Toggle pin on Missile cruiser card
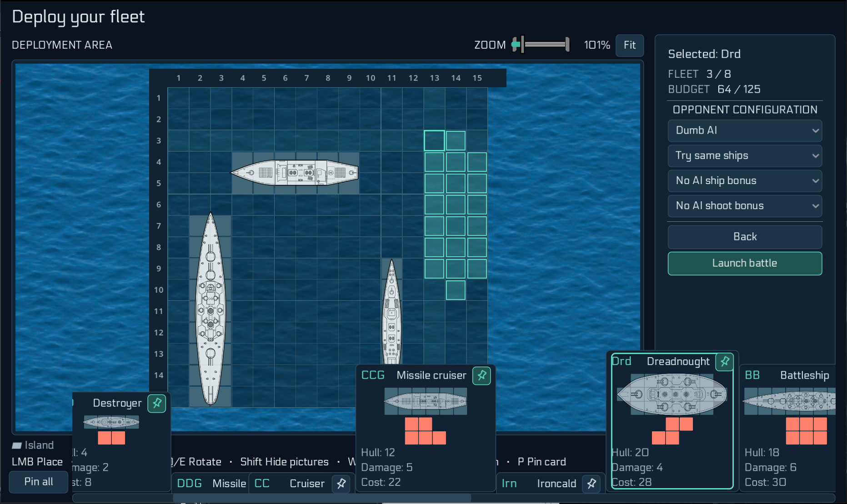Image resolution: width=847 pixels, height=504 pixels. coord(481,375)
